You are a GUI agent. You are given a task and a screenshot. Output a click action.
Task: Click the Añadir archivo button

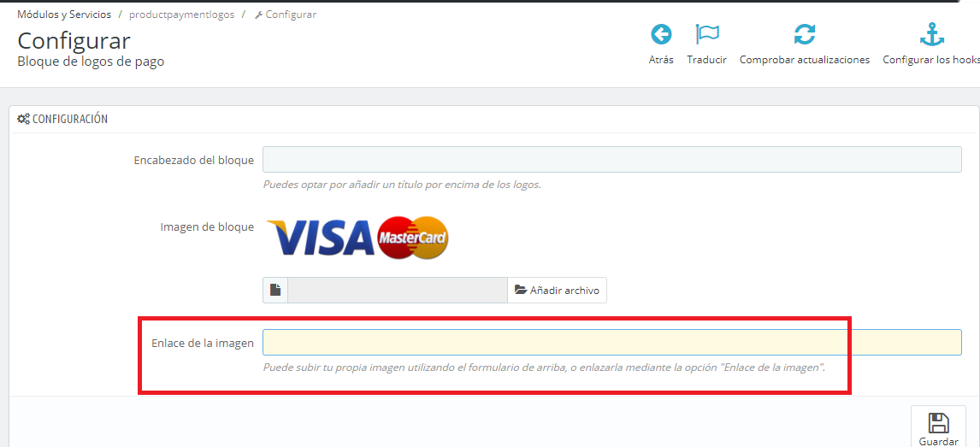557,291
